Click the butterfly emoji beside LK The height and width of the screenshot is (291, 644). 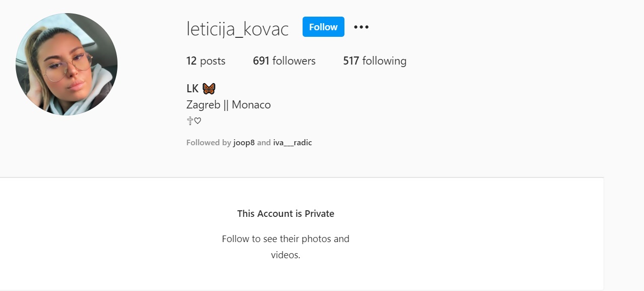click(x=209, y=89)
